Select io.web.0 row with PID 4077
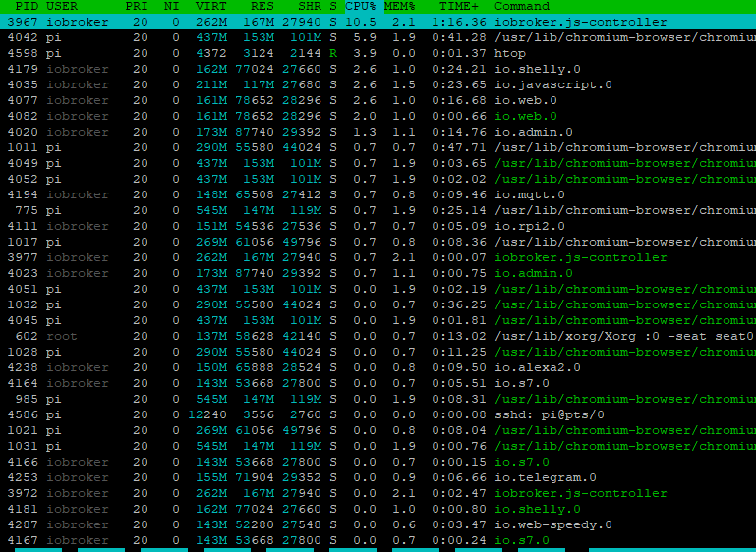Screen dimensions: 756x552 coord(378,100)
